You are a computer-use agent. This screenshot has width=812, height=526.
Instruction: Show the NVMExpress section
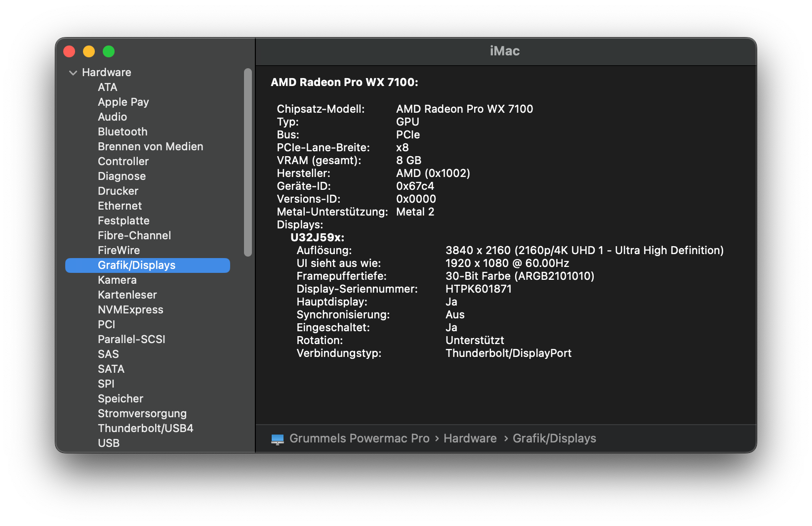click(x=130, y=310)
